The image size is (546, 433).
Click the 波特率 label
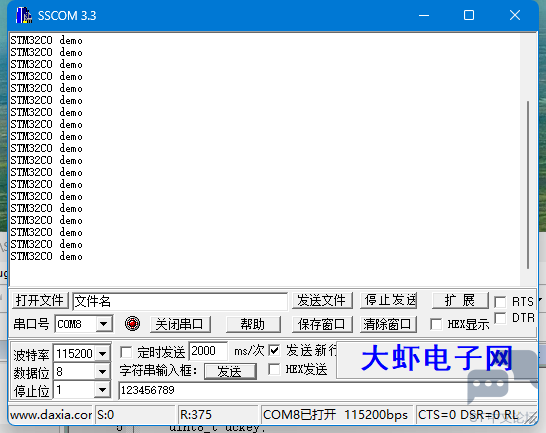point(32,355)
